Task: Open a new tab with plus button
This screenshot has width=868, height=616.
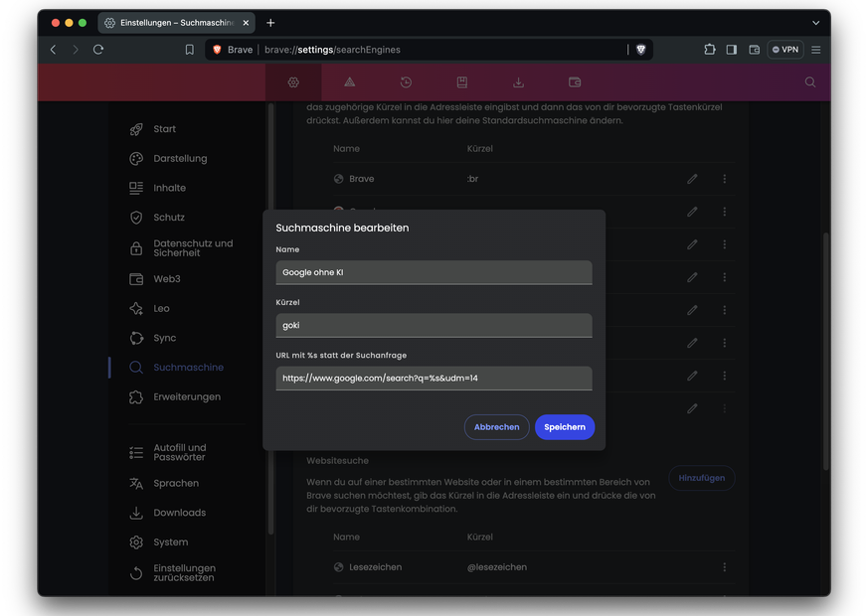Action: point(270,23)
